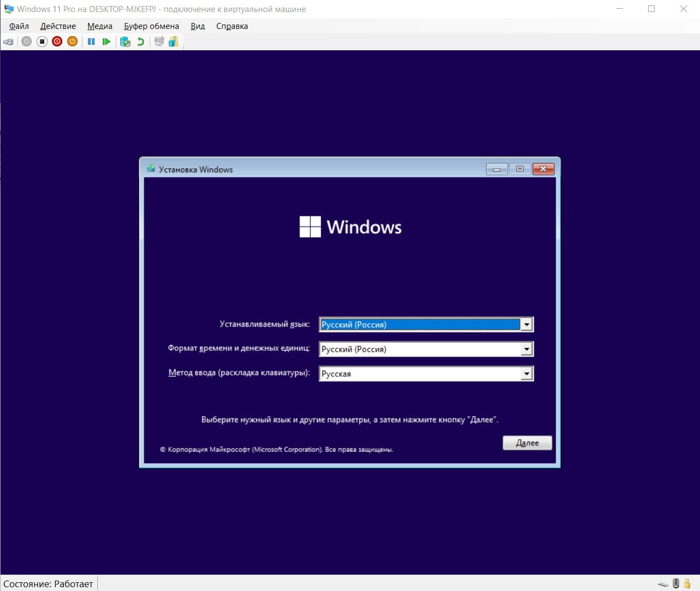Click the Windows logo in setup dialog
The image size is (700, 591).
click(350, 227)
